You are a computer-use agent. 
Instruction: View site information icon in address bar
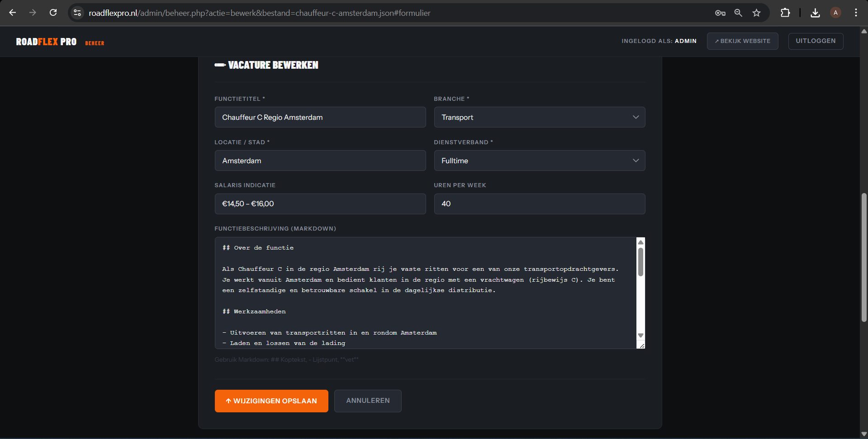77,13
